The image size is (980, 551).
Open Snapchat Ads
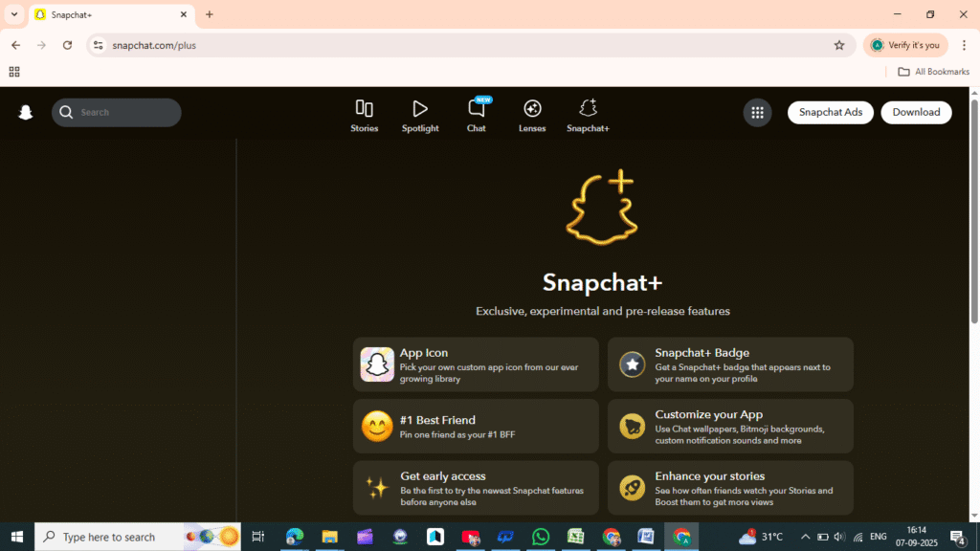coord(830,112)
